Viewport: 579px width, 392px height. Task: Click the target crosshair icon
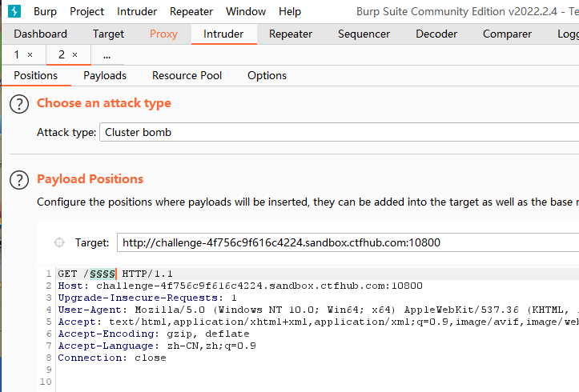click(58, 242)
